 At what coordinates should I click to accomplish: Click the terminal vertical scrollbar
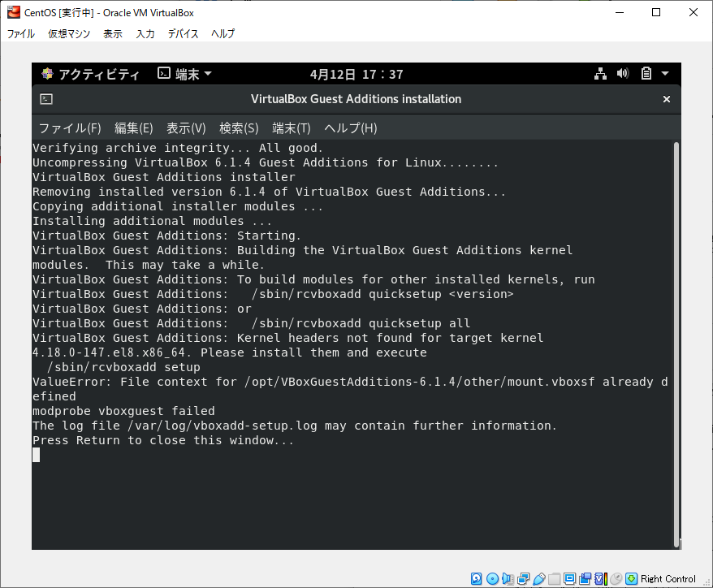tap(676, 345)
